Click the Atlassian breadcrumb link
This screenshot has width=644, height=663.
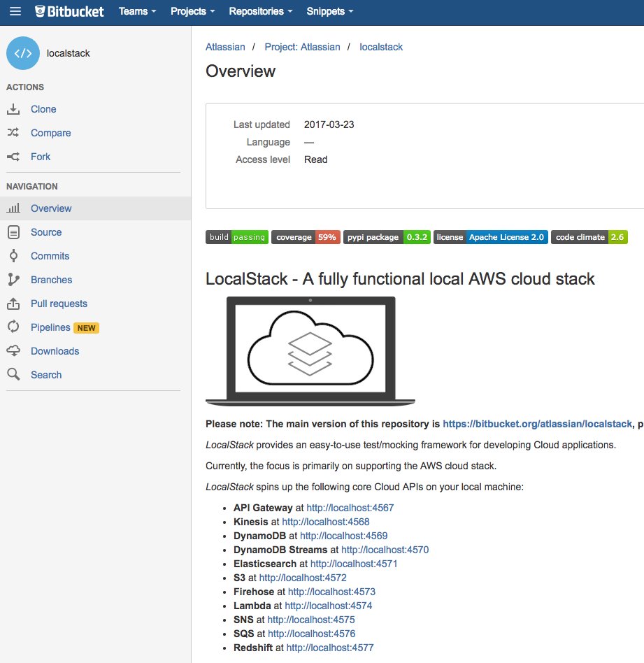click(225, 47)
